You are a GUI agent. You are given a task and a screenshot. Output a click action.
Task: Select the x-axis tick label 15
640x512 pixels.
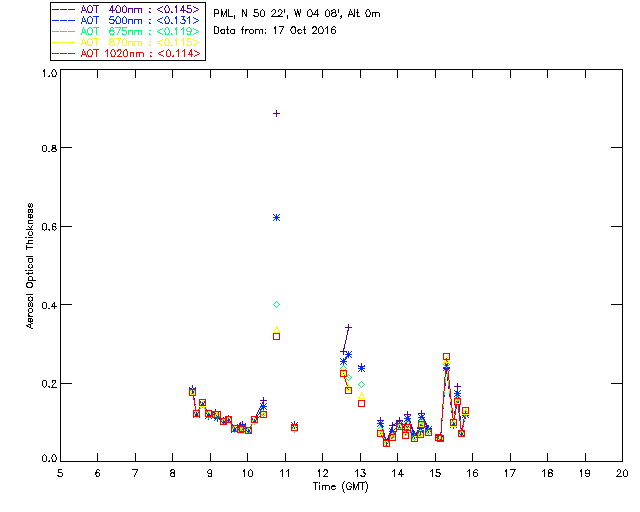click(435, 473)
